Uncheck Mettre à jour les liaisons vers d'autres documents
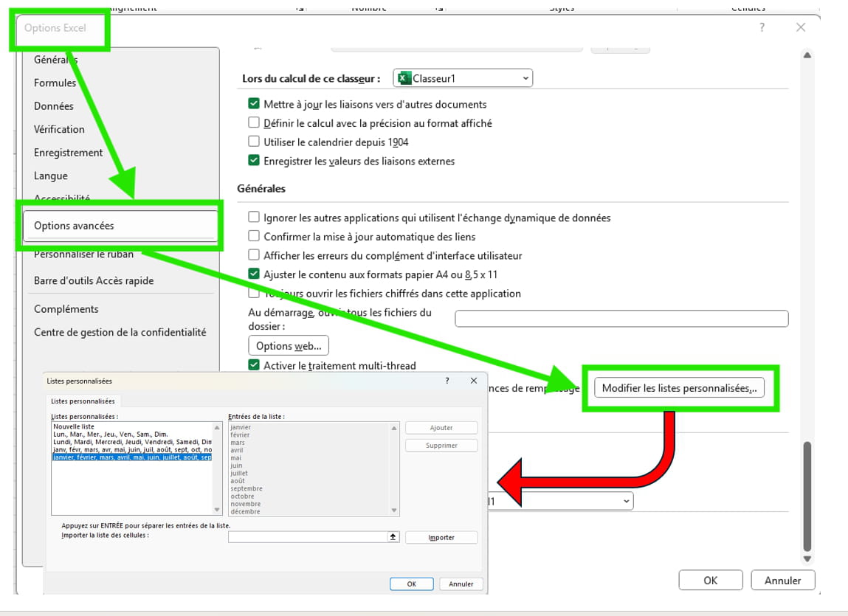Image resolution: width=848 pixels, height=616 pixels. tap(254, 104)
